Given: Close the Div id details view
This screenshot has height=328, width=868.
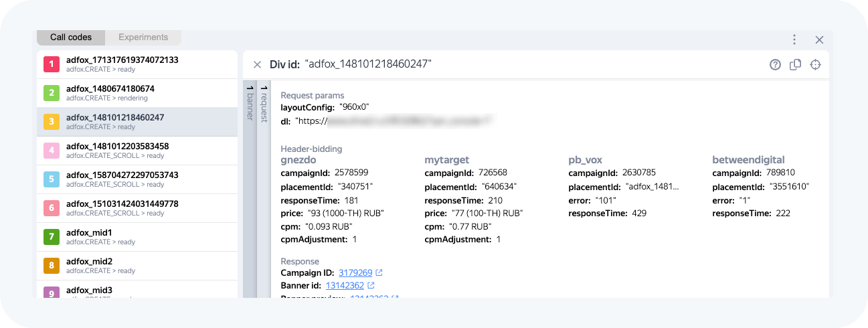Looking at the screenshot, I should [x=257, y=64].
